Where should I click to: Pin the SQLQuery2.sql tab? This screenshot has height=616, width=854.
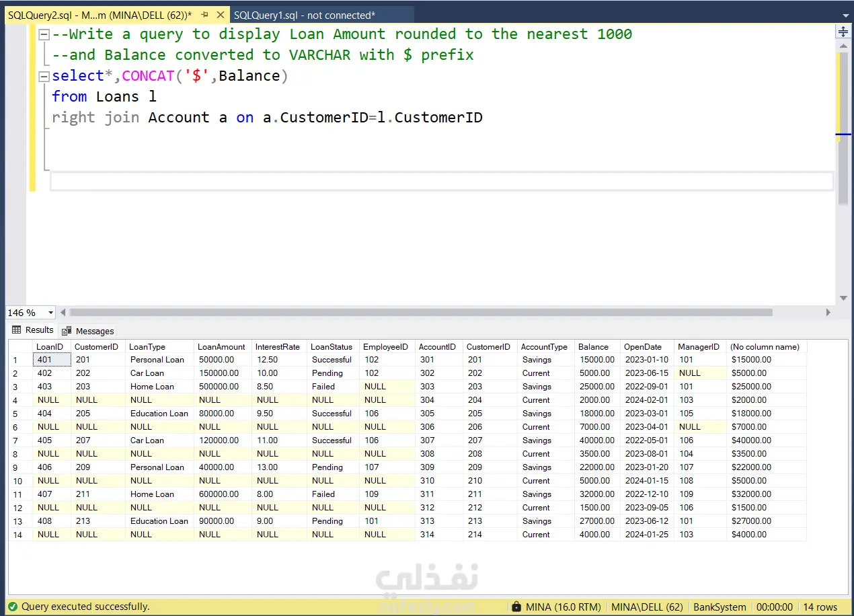(x=203, y=15)
